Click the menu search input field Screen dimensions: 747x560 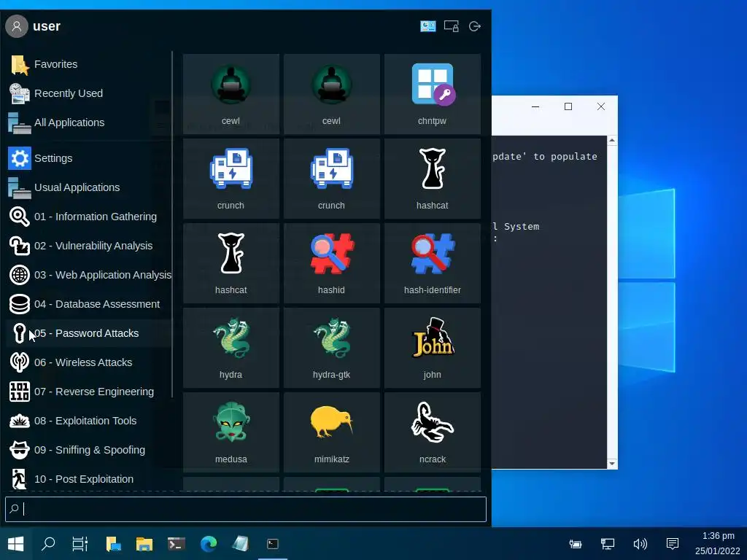[246, 509]
